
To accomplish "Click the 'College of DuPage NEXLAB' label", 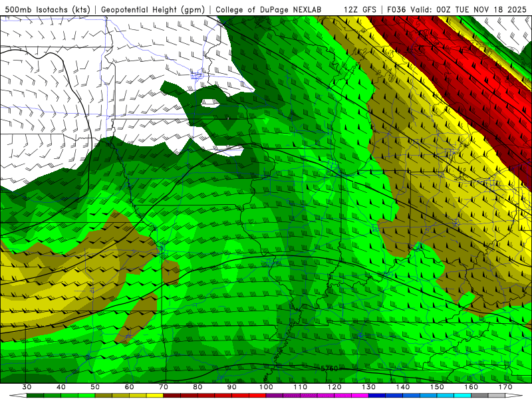I will 269,10.
